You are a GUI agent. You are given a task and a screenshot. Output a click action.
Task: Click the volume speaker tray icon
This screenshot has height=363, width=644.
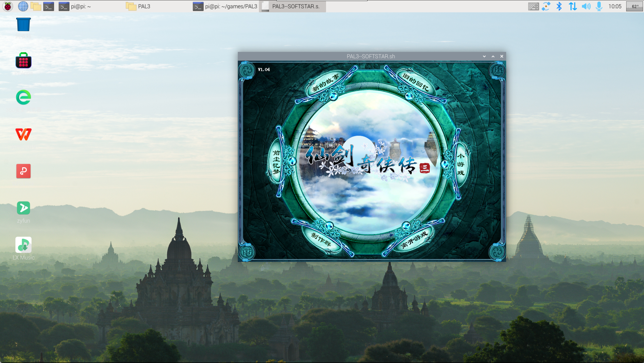(586, 6)
